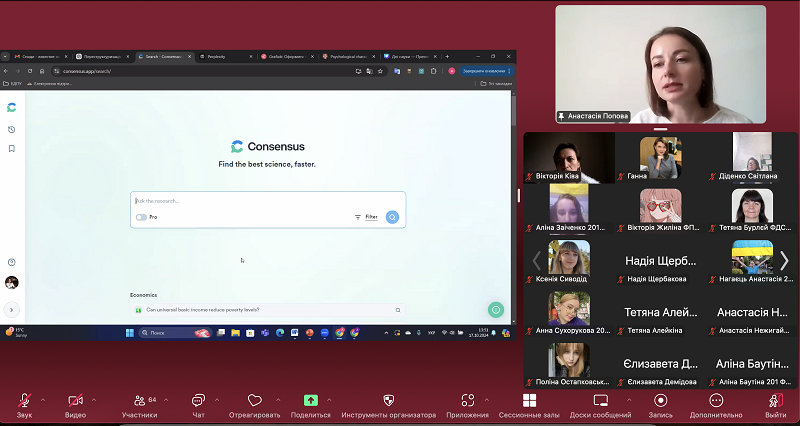The width and height of the screenshot is (800, 426).
Task: Open the Чат chat panel
Action: [198, 406]
